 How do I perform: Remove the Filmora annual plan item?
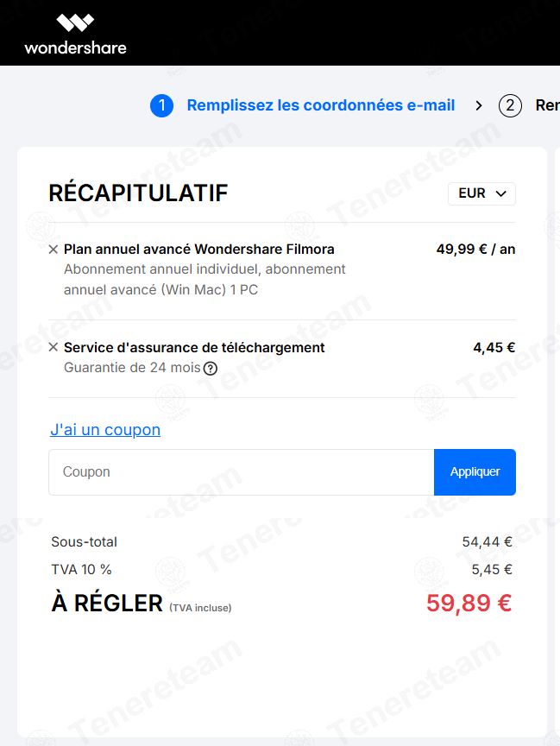53,250
